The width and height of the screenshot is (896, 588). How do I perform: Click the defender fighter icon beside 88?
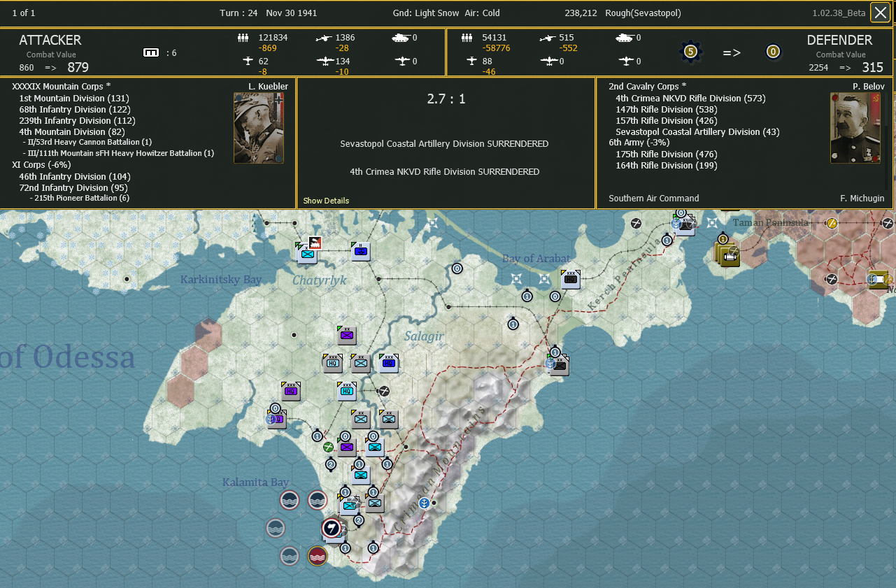(471, 61)
